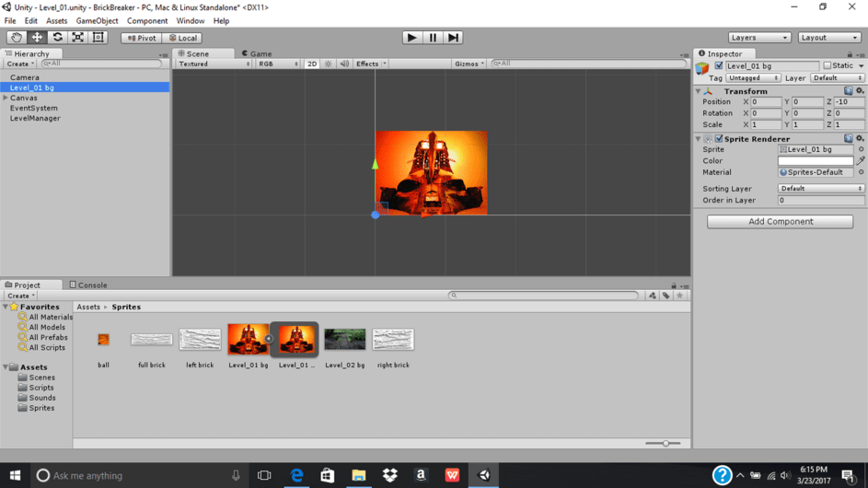Open the Sorting Layer dropdown
This screenshot has width=868, height=488.
[x=820, y=189]
